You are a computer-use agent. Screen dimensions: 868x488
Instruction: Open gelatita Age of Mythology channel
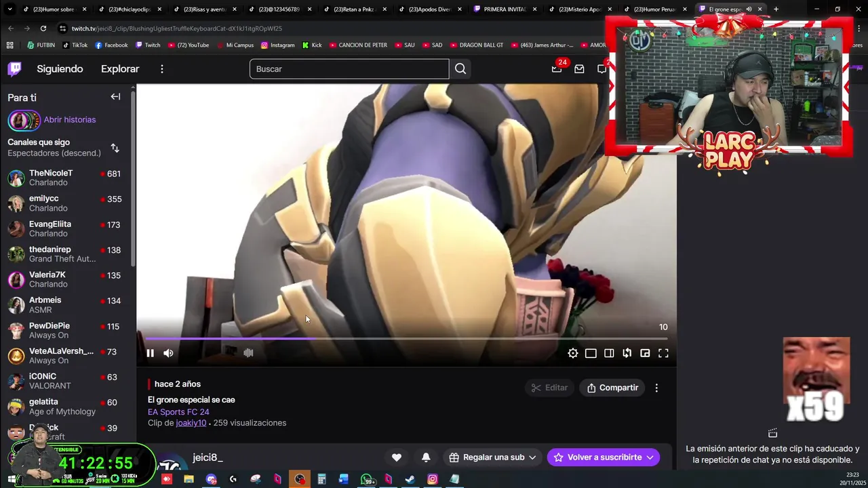coord(65,407)
